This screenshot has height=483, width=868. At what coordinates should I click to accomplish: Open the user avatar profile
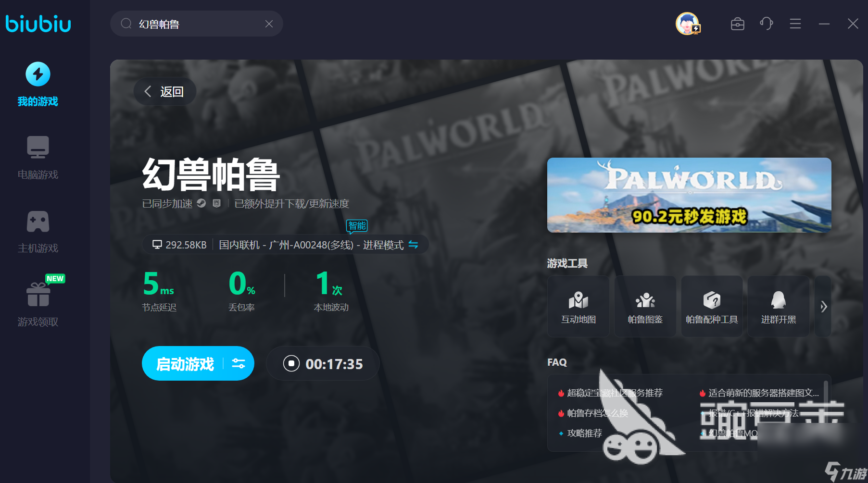pos(688,24)
